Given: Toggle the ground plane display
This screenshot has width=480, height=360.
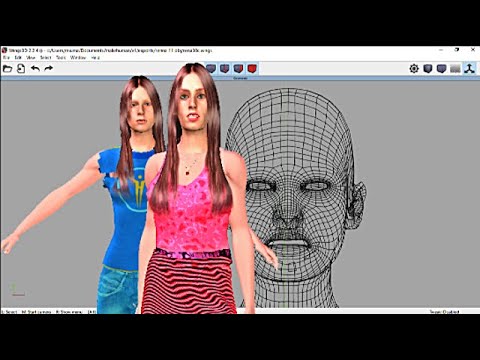Looking at the screenshot, I should (x=455, y=69).
